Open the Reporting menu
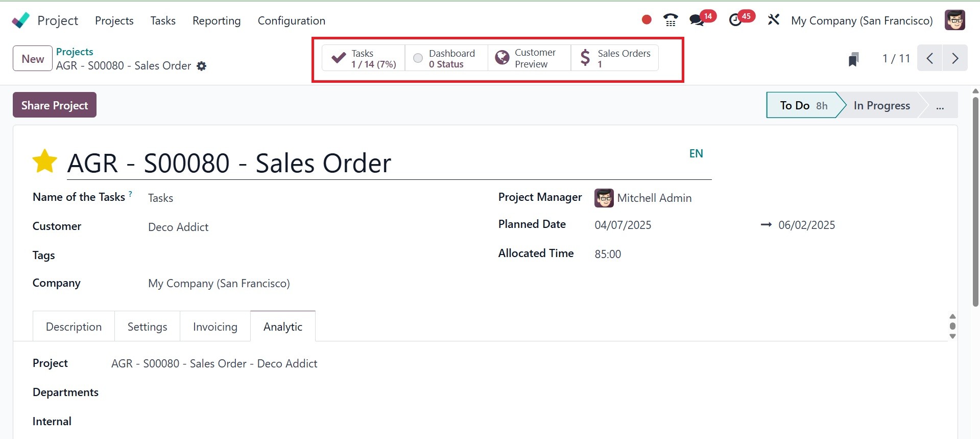The height and width of the screenshot is (439, 980). (217, 20)
